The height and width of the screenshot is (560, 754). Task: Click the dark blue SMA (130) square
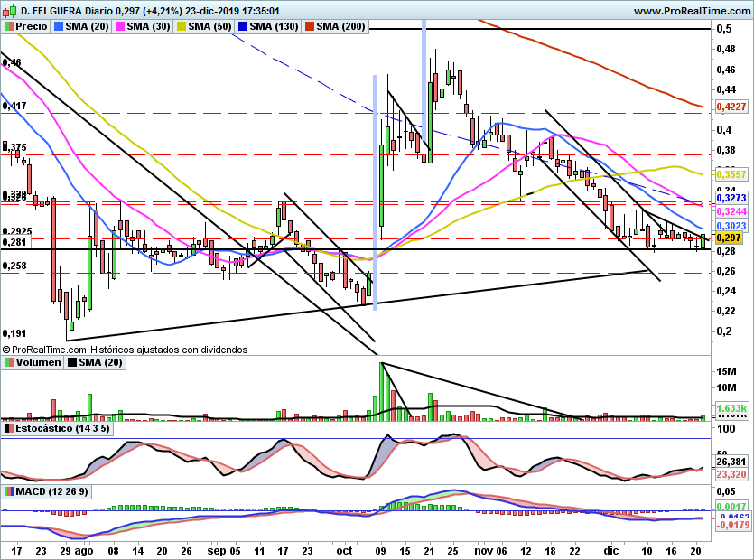(241, 27)
